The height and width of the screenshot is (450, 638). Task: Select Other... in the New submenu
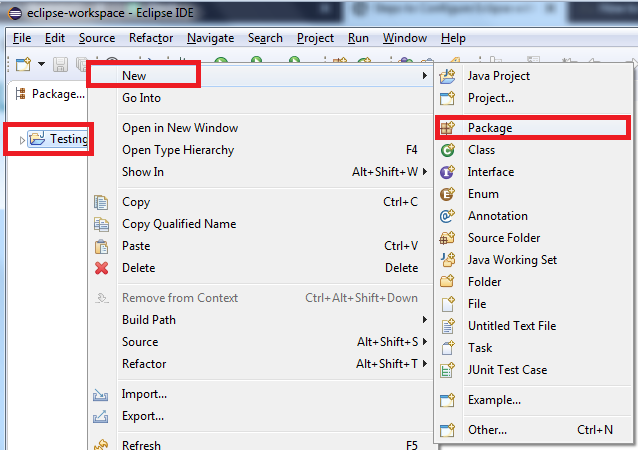point(487,430)
